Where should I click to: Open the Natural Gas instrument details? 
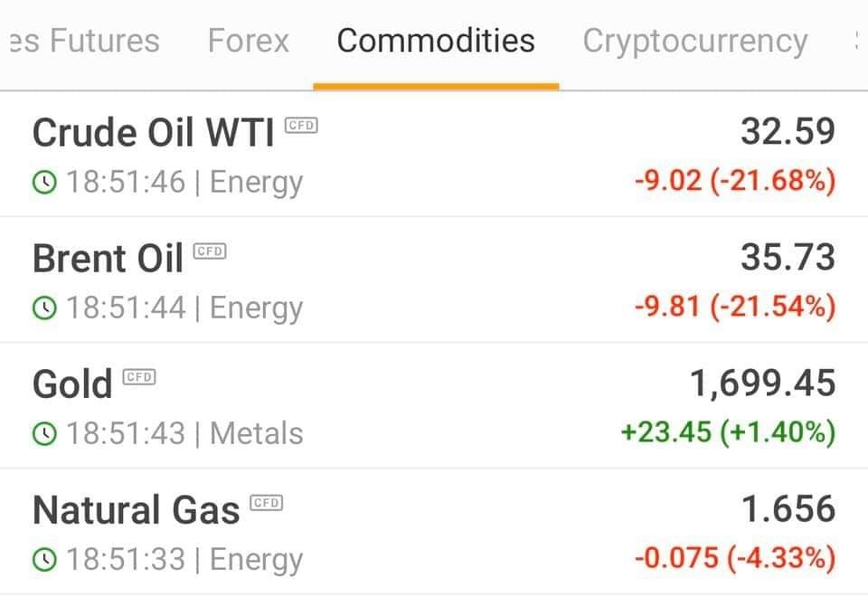(434, 532)
